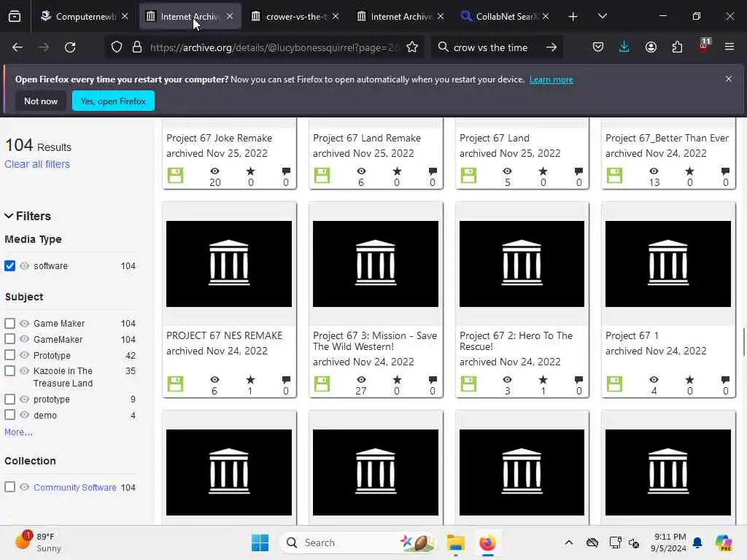Reload the current page
The height and width of the screenshot is (560, 747).
[70, 47]
